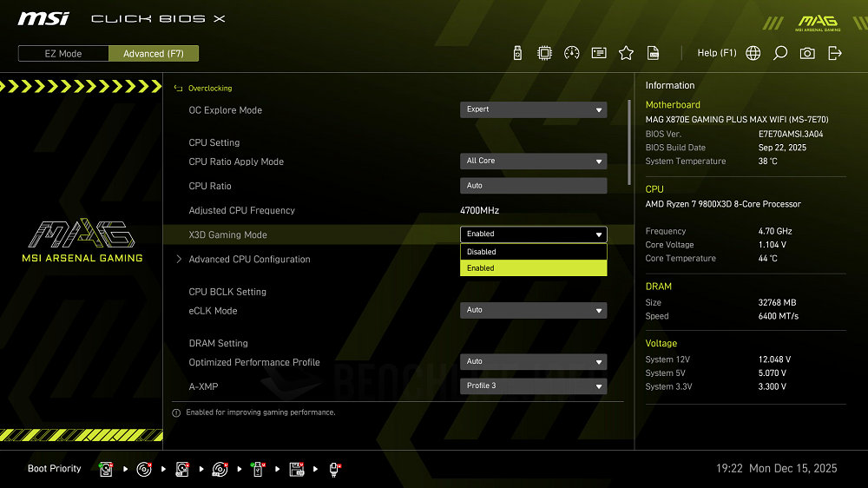
Task: Take a screenshot with the camera icon
Action: pyautogui.click(x=807, y=53)
